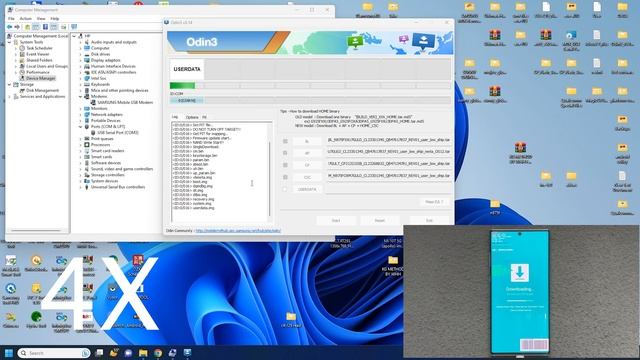Viewport: 640px width, 360px height.
Task: Expand the Disk drives category
Action: click(80, 54)
